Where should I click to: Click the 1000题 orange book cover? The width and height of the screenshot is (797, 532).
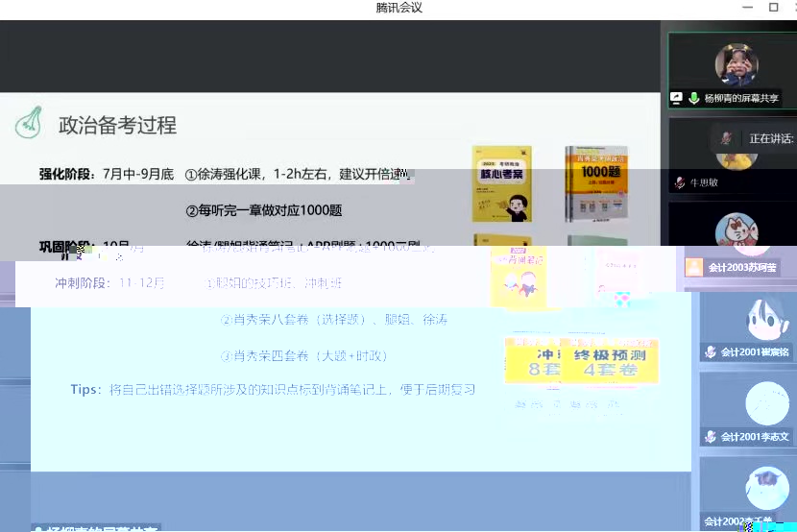(596, 184)
